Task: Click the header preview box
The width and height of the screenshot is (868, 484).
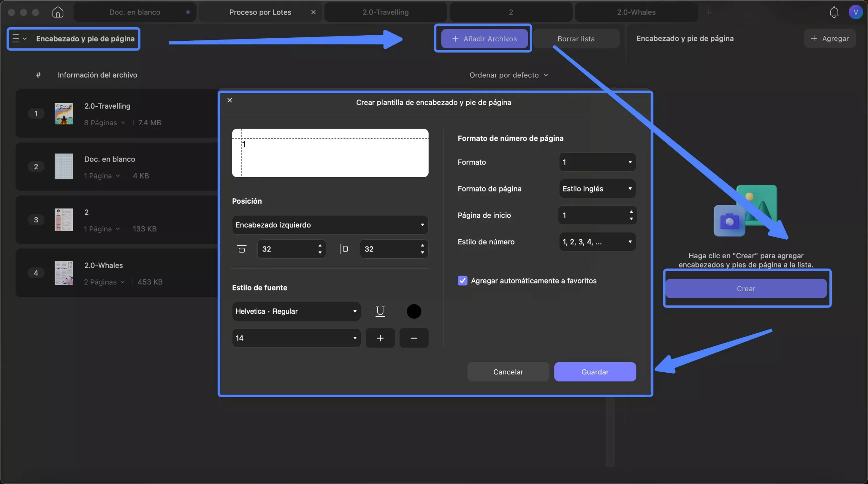Action: coord(330,153)
